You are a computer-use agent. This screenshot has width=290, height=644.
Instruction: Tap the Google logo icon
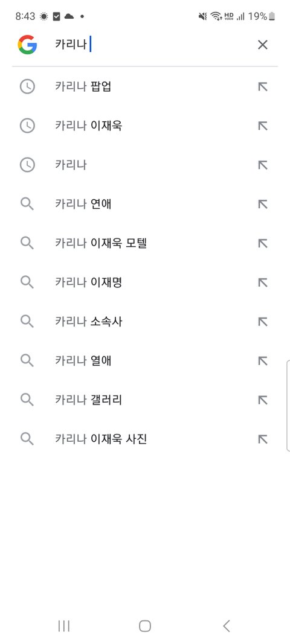pyautogui.click(x=27, y=44)
